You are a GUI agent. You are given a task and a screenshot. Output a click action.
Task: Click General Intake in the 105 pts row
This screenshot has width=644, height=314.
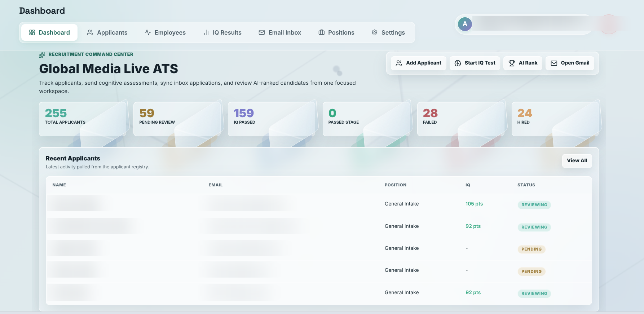(x=402, y=204)
